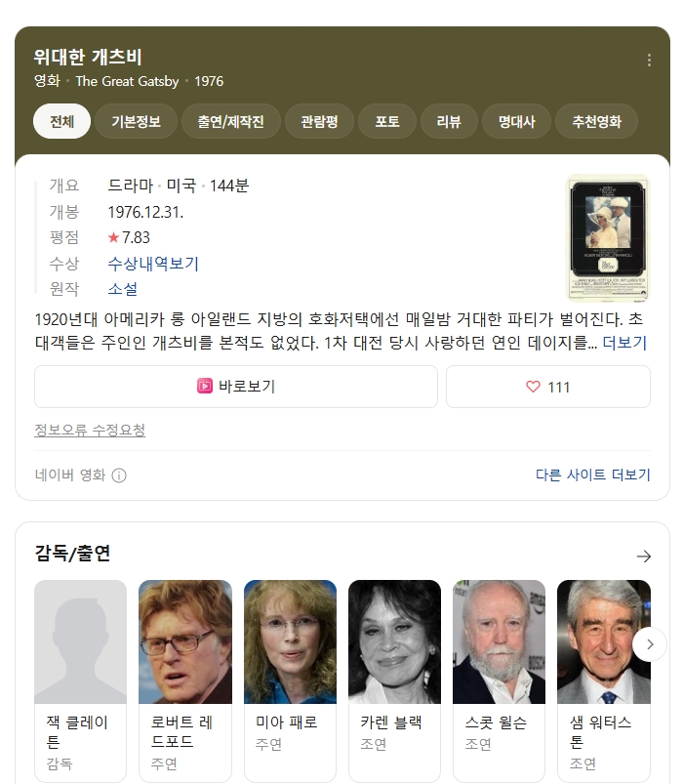Click the pink 바로보기 play icon

coord(205,386)
